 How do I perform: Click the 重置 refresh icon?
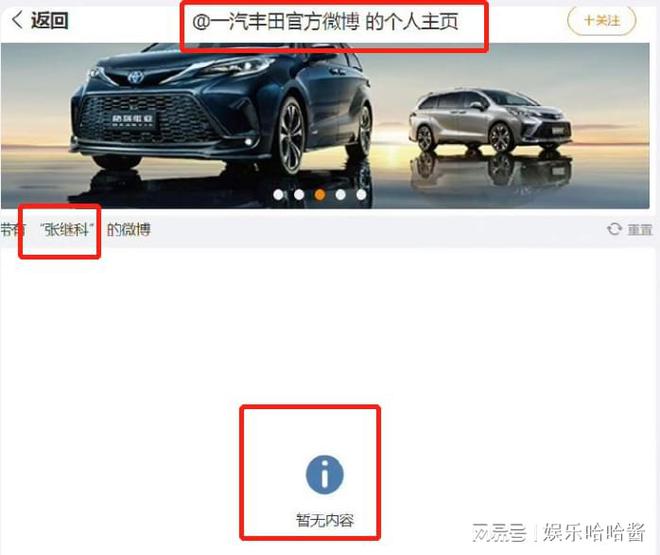(614, 229)
